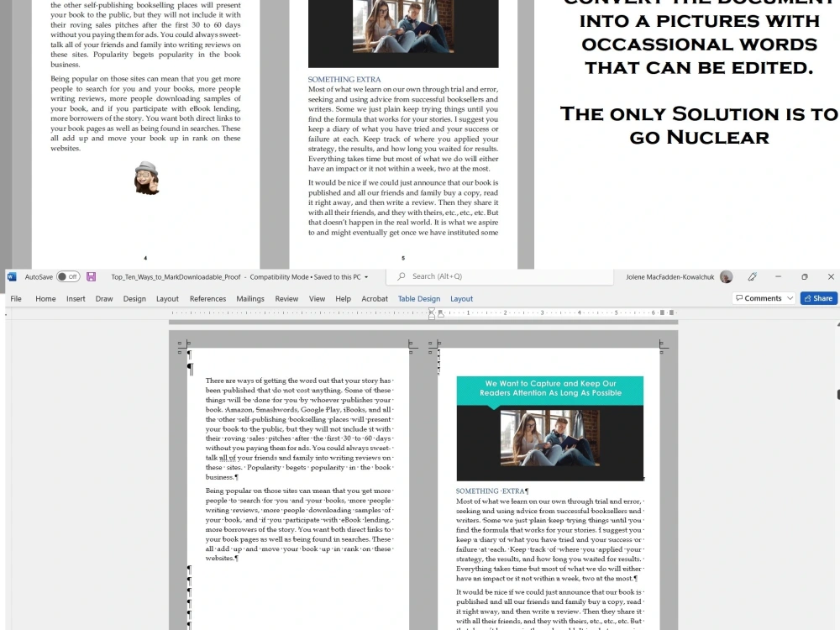
Task: Open the File menu
Action: point(16,299)
